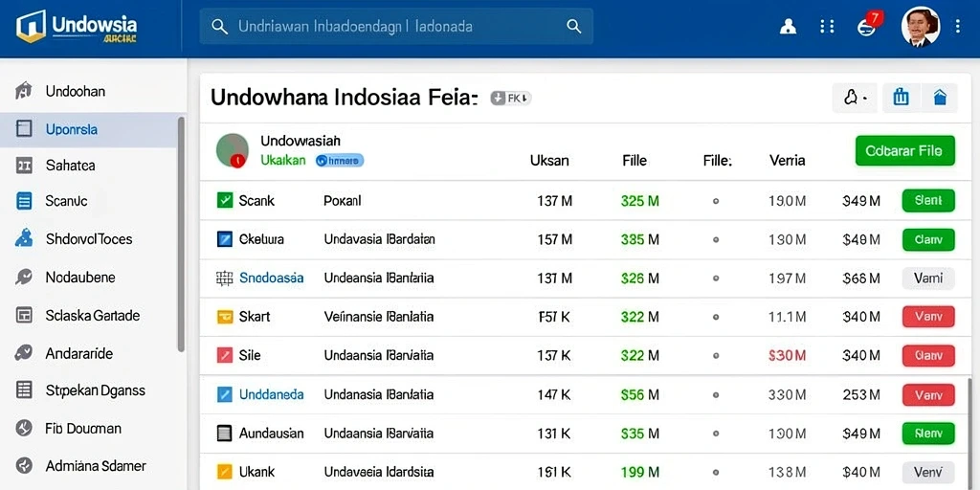Click the red Venv button in Skart row
The width and height of the screenshot is (980, 490).
click(x=928, y=317)
